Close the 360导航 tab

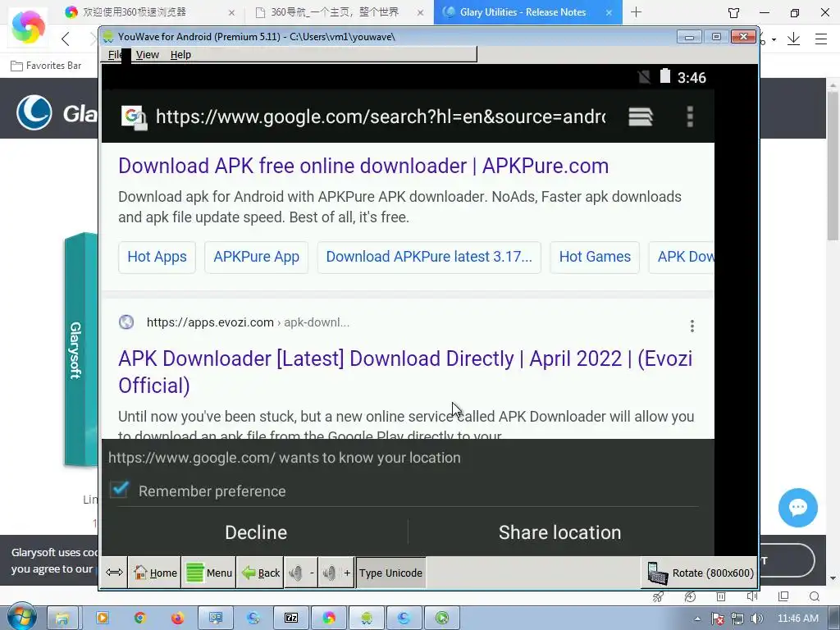(x=421, y=12)
